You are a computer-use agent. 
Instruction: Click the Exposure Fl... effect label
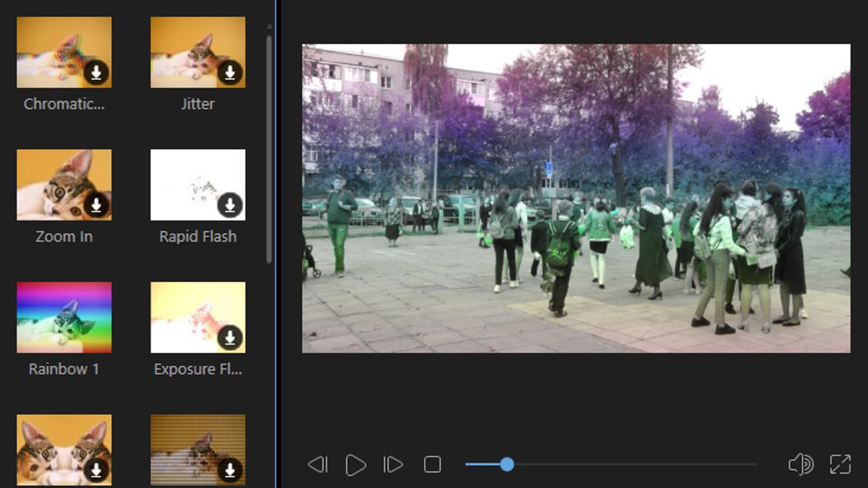coord(198,369)
